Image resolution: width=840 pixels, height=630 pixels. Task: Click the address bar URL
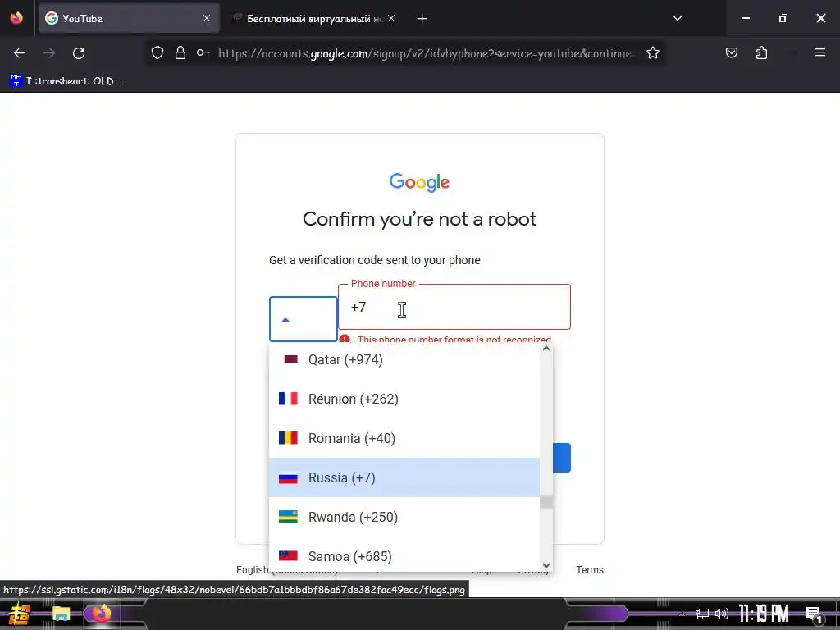tap(427, 53)
